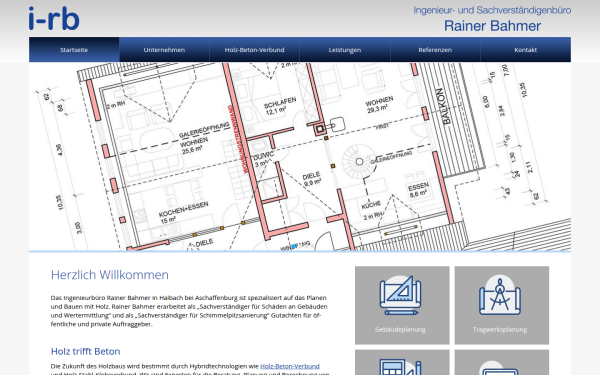
Task: Click the Rainer Bahmer header title
Action: [492, 26]
